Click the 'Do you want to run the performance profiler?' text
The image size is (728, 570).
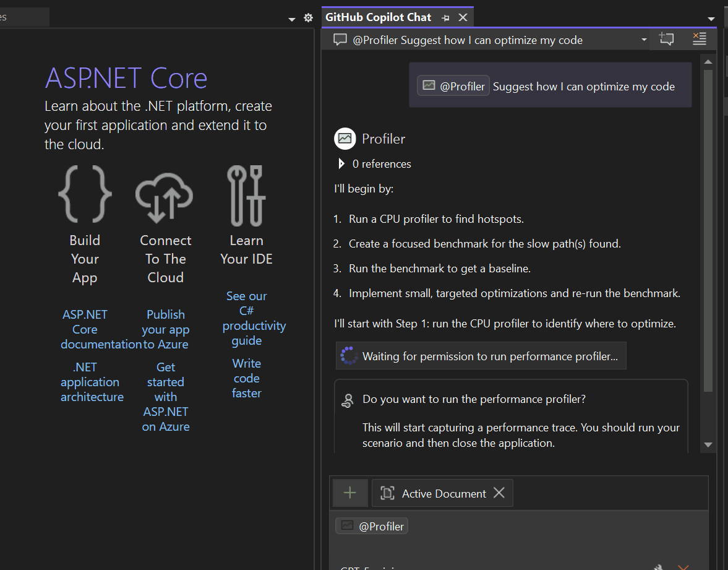(474, 399)
